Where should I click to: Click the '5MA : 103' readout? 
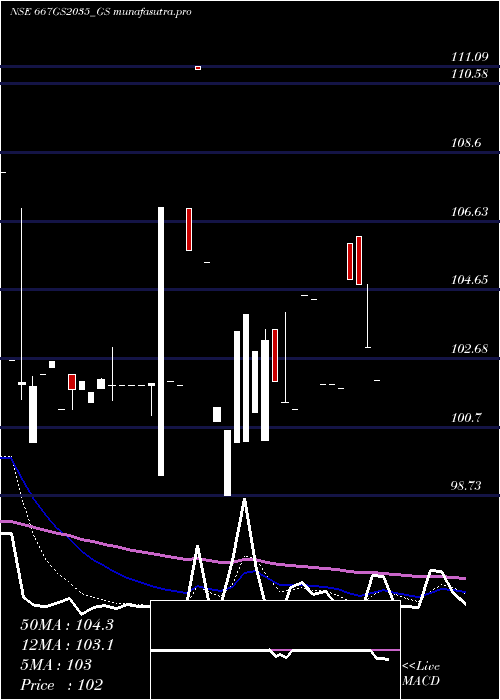pos(56,665)
